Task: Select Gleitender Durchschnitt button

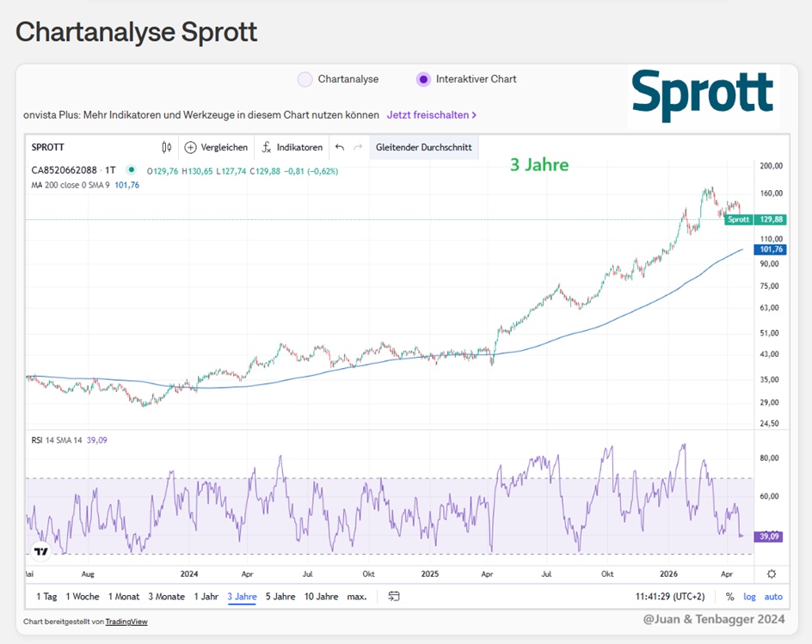Action: click(x=423, y=148)
